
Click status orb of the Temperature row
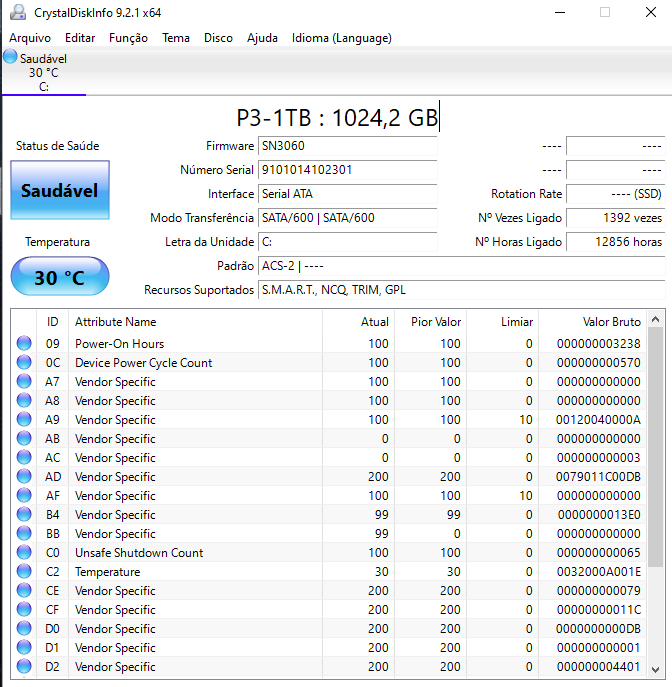pos(24,572)
